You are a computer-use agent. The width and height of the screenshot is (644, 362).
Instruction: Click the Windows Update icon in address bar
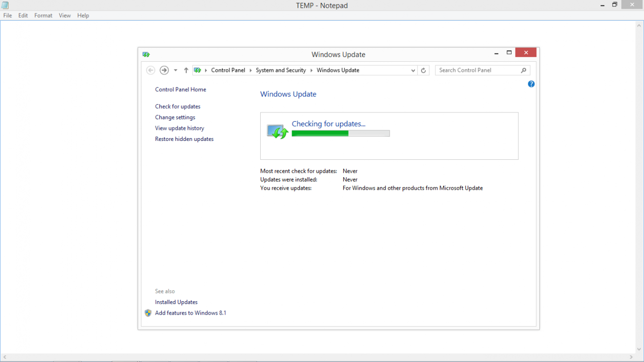click(197, 70)
